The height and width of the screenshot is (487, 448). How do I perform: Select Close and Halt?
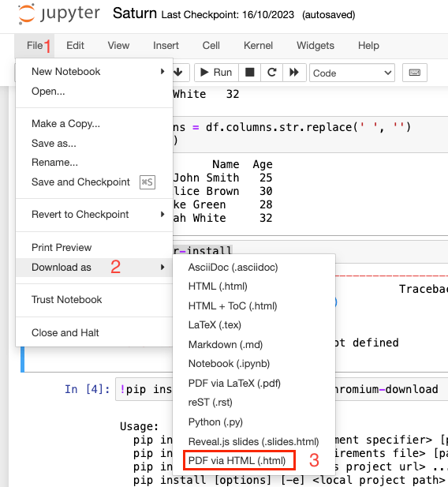[95, 333]
